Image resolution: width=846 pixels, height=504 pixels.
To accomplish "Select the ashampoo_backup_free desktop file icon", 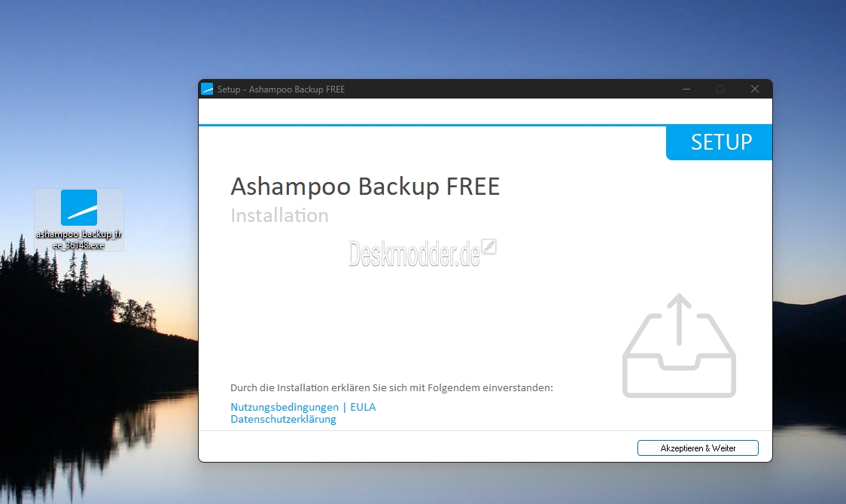I will coord(79,220).
